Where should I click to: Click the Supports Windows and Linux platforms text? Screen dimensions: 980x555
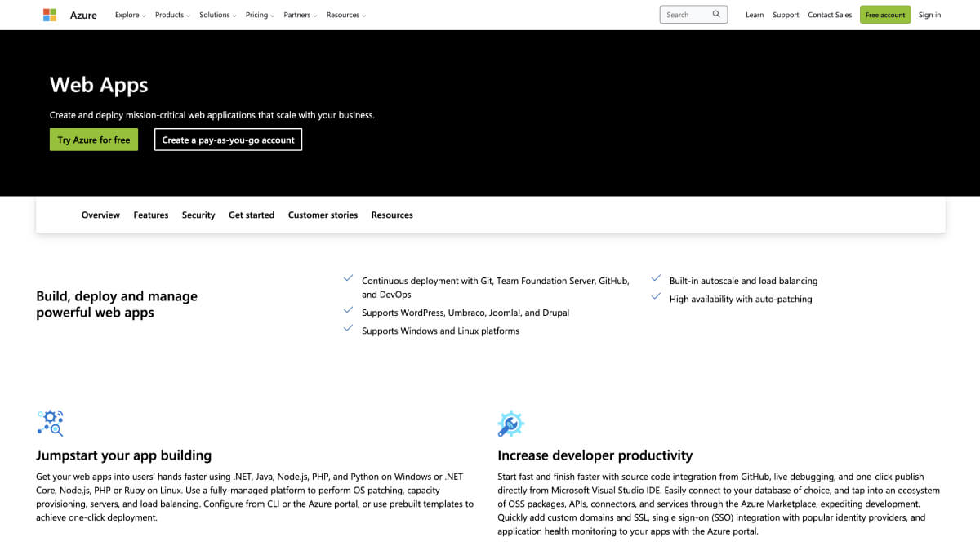click(x=440, y=331)
